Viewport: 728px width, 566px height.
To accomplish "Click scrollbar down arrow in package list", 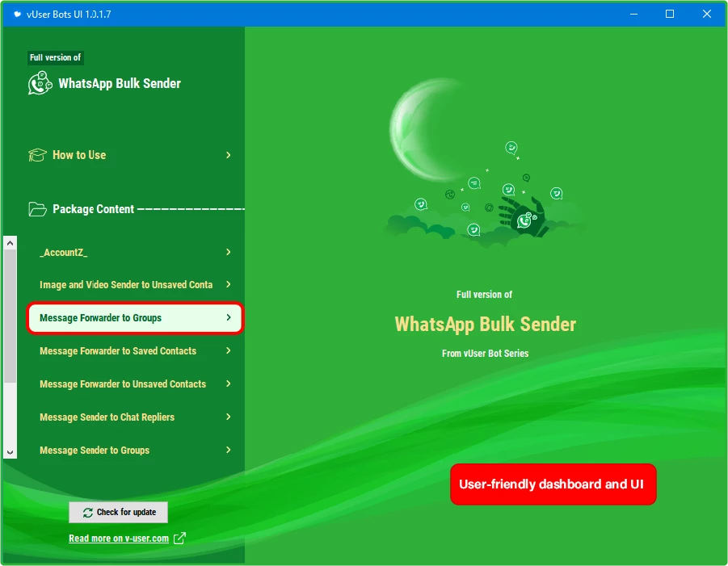I will (x=11, y=452).
